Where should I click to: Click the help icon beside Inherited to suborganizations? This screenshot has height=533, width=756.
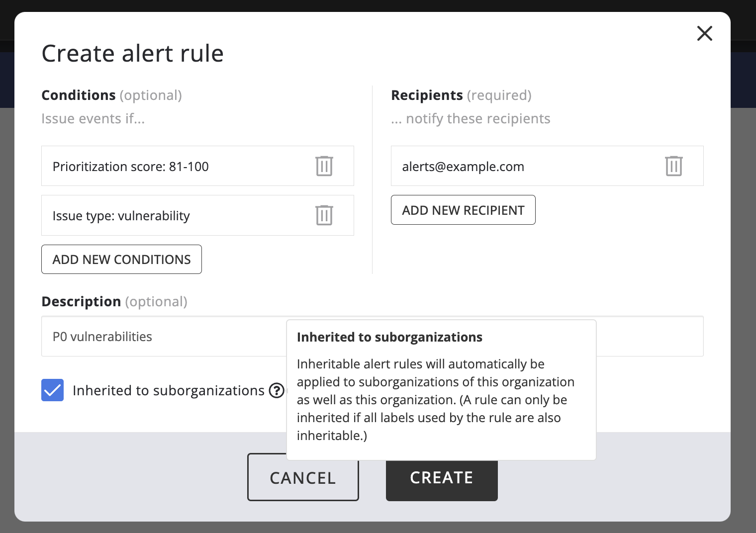pyautogui.click(x=276, y=391)
